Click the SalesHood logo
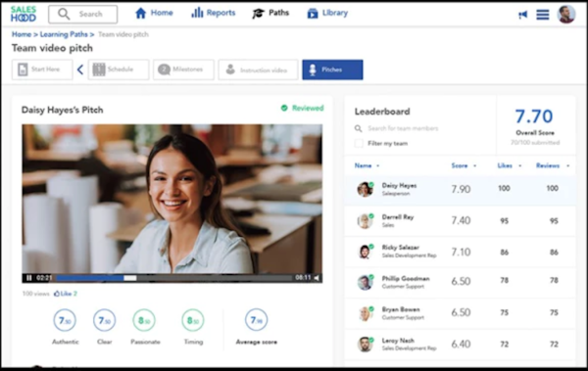This screenshot has width=588, height=371. (x=24, y=14)
